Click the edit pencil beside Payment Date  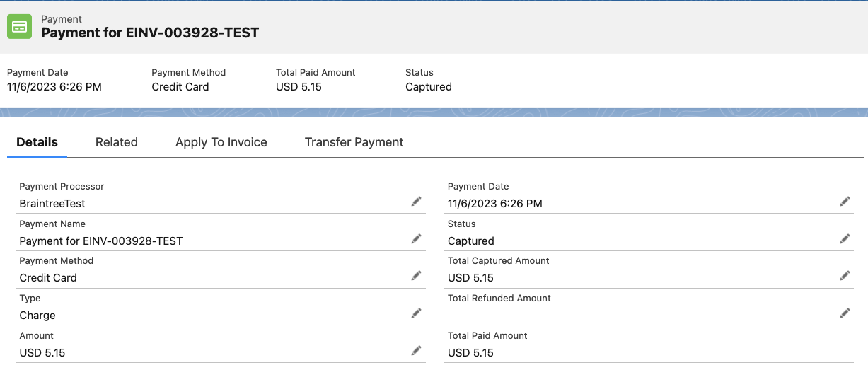(x=845, y=202)
